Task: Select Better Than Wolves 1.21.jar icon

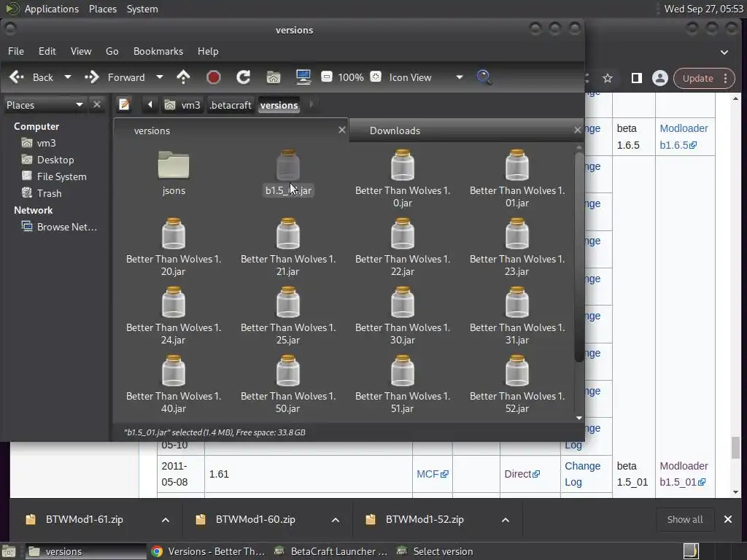Action: (288, 234)
